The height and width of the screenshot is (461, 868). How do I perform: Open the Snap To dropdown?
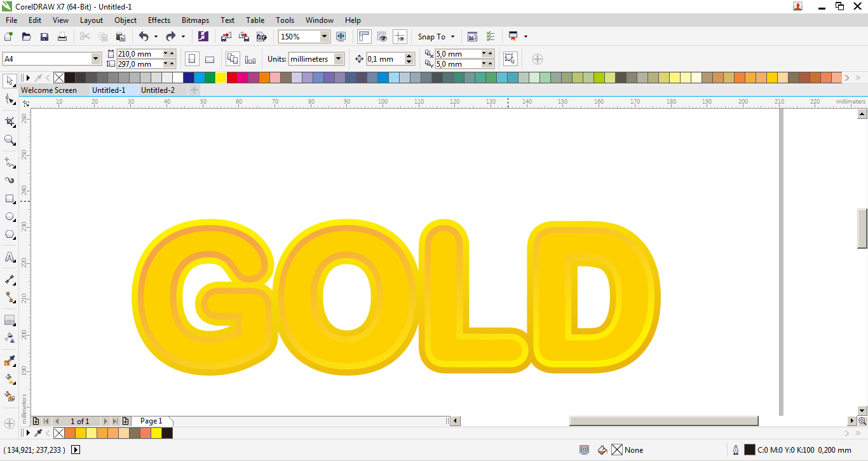(x=436, y=36)
